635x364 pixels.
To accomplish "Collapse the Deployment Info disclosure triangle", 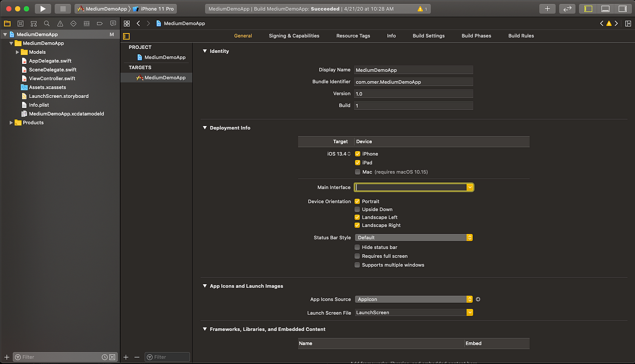I will (x=205, y=128).
